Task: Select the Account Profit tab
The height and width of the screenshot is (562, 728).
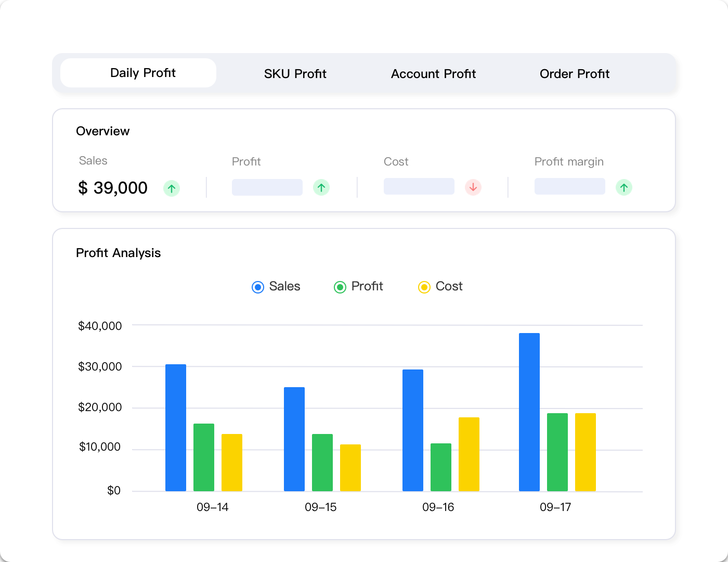Action: 433,73
